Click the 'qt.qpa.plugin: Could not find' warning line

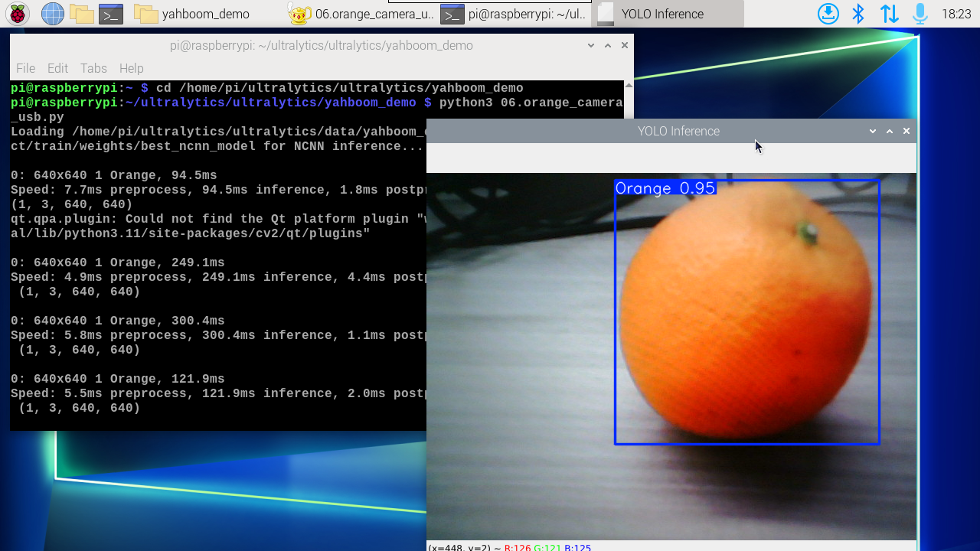pyautogui.click(x=218, y=220)
